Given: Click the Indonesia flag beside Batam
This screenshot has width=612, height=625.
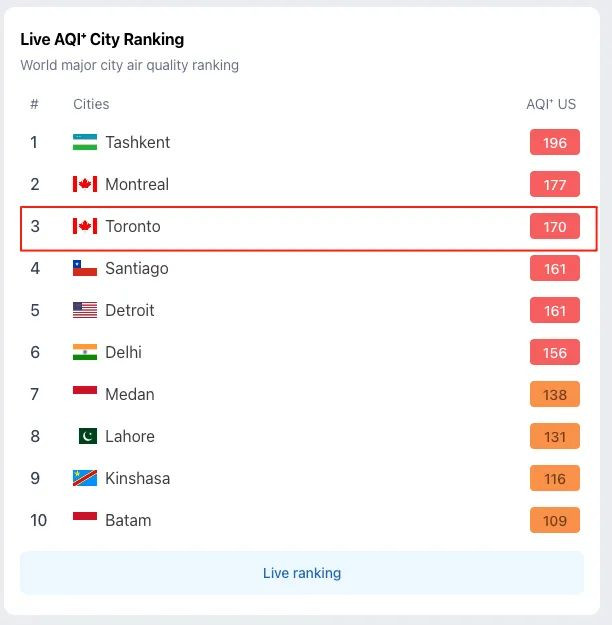Looking at the screenshot, I should click(x=85, y=520).
